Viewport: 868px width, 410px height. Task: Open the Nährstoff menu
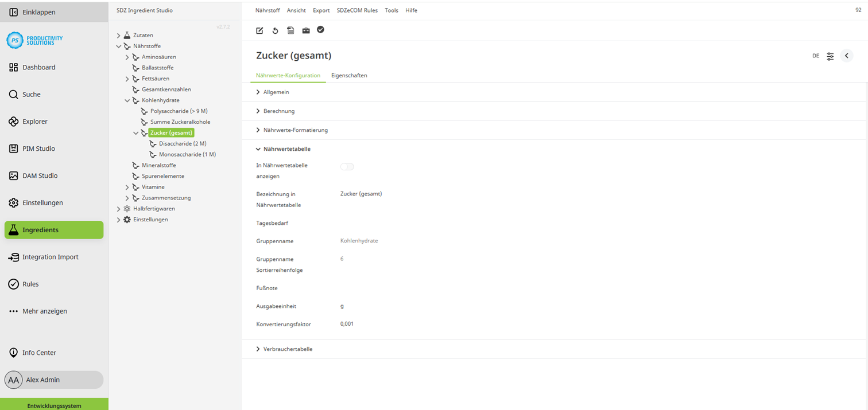[x=268, y=10]
